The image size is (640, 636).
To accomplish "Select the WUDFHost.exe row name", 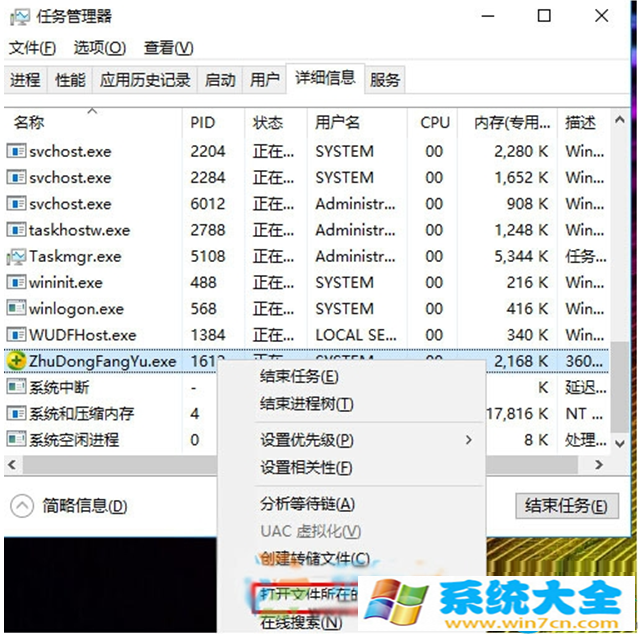I will (x=83, y=335).
